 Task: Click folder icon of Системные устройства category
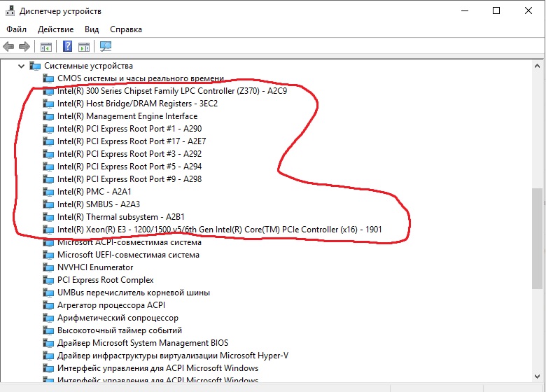coord(35,66)
